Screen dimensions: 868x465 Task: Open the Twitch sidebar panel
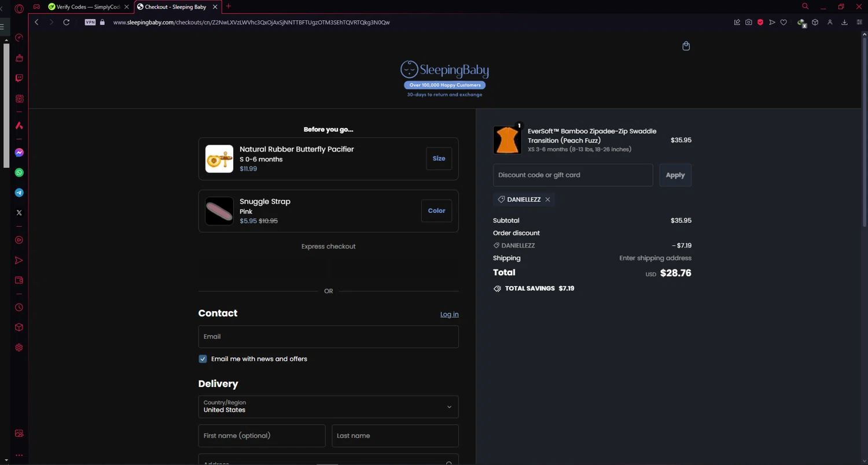point(19,78)
